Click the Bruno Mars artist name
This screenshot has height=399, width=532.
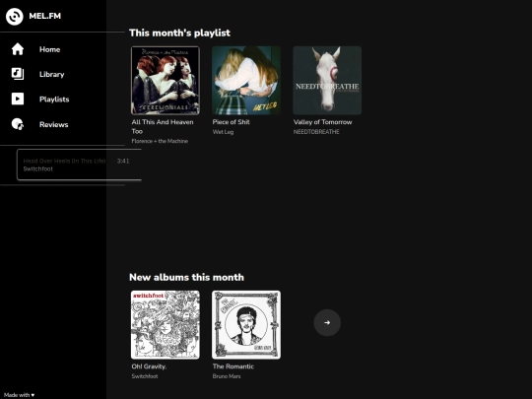click(227, 376)
